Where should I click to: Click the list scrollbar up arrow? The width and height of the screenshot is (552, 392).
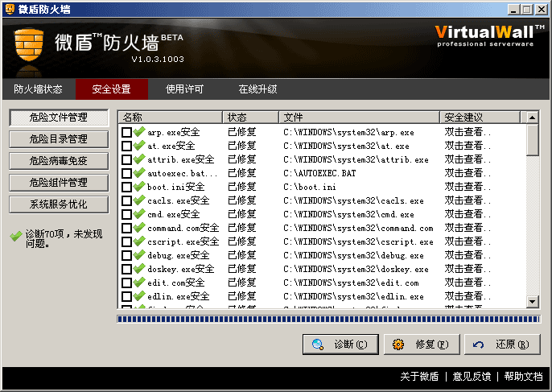[x=533, y=118]
